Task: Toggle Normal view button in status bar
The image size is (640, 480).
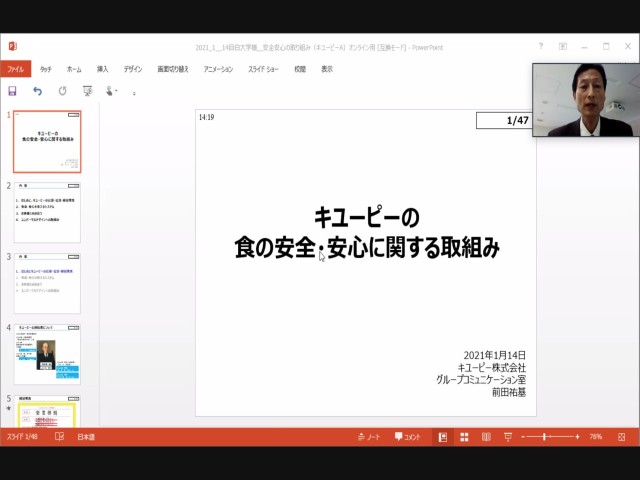Action: pyautogui.click(x=442, y=437)
